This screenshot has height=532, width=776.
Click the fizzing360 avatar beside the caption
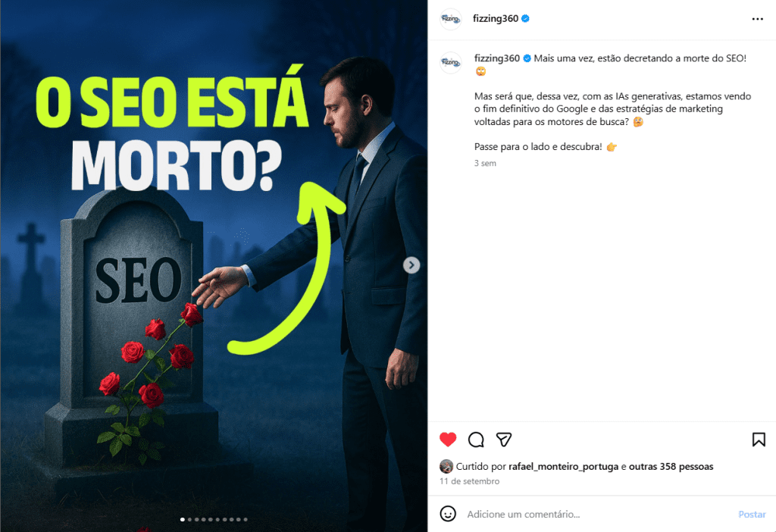[450, 62]
